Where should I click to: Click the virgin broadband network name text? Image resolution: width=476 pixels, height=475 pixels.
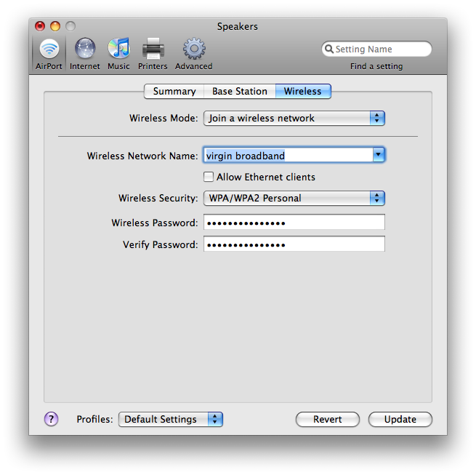click(x=246, y=156)
